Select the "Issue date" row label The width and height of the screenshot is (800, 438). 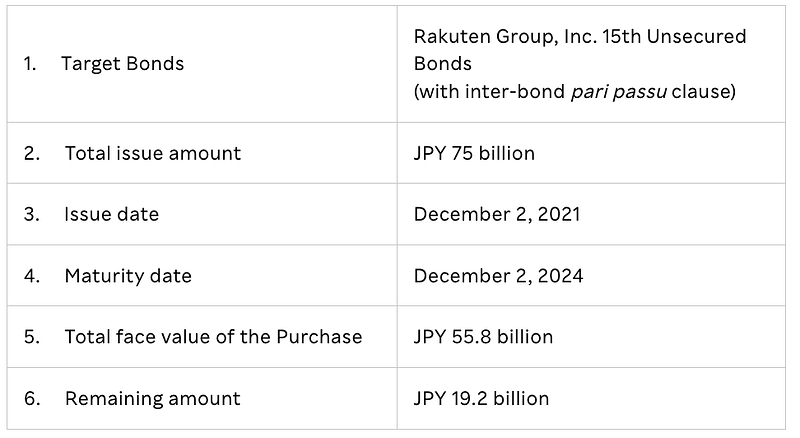112,214
